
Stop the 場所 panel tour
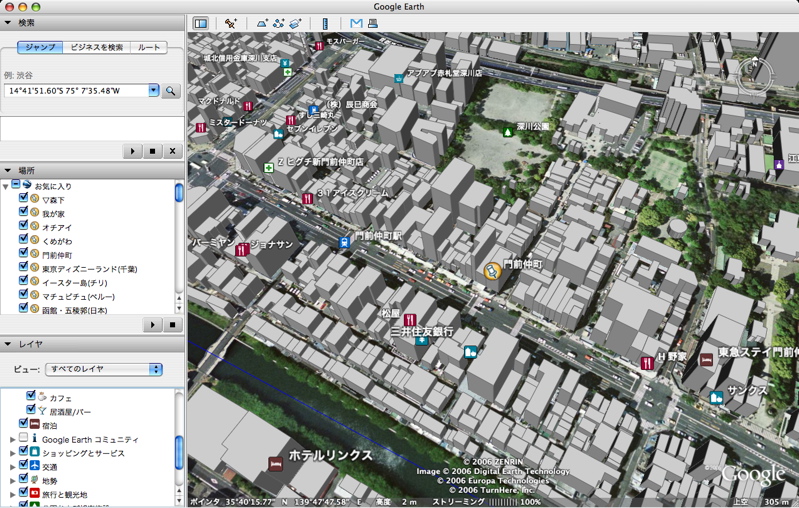(172, 325)
